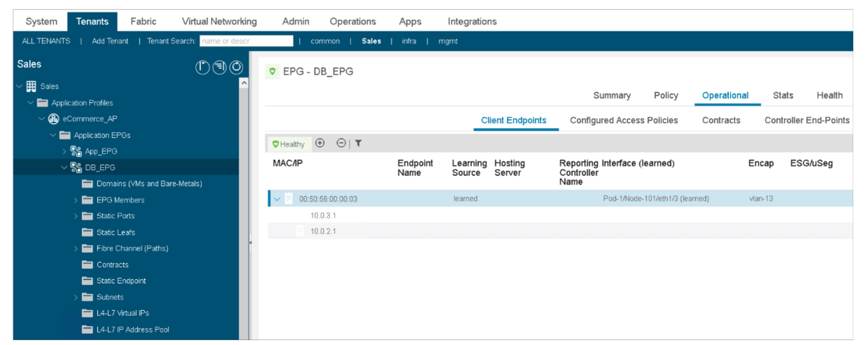Click the refresh icon in Sales panel header
This screenshot has height=345, width=868.
tap(236, 67)
